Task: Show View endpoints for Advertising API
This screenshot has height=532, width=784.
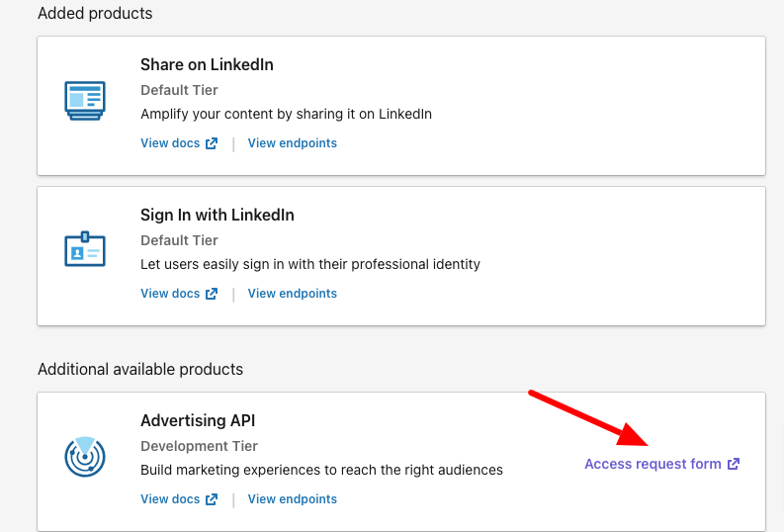Action: tap(293, 499)
